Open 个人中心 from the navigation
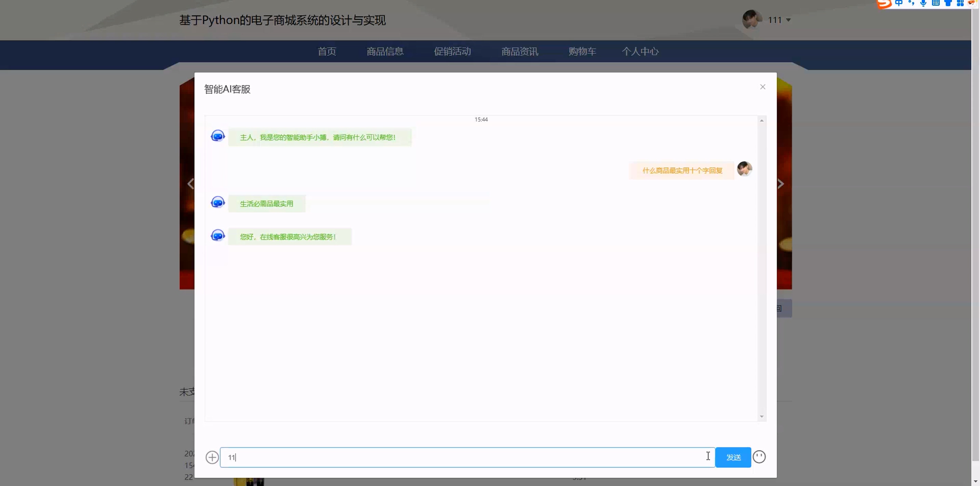980x486 pixels. tap(640, 51)
